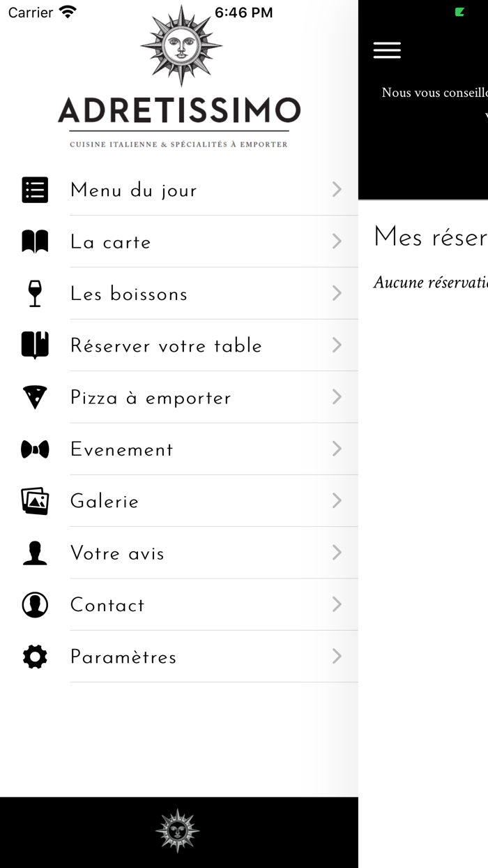Image resolution: width=488 pixels, height=868 pixels.
Task: Open the Contact page label
Action: coord(107,605)
